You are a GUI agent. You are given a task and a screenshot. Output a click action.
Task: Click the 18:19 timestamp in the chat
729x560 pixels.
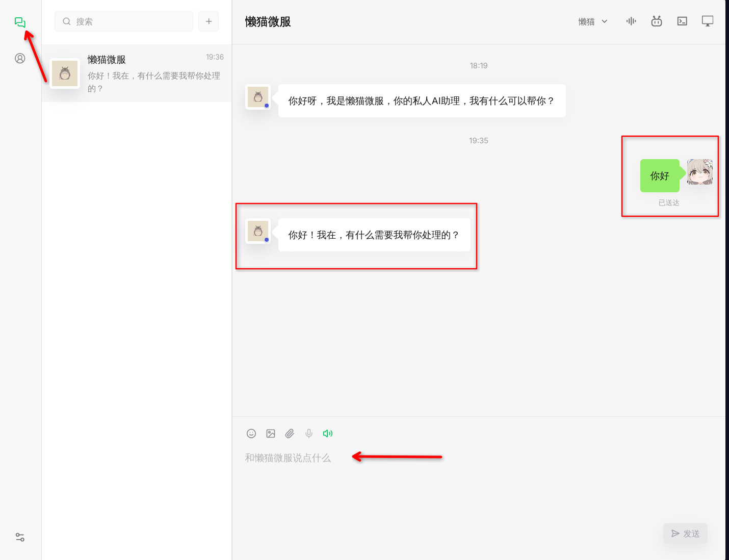[x=479, y=66]
